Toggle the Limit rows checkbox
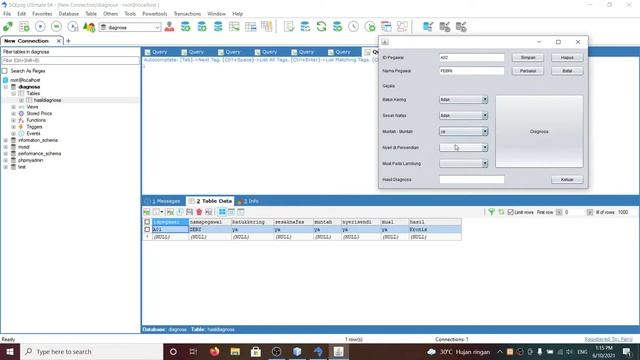640x360 pixels. (x=510, y=212)
